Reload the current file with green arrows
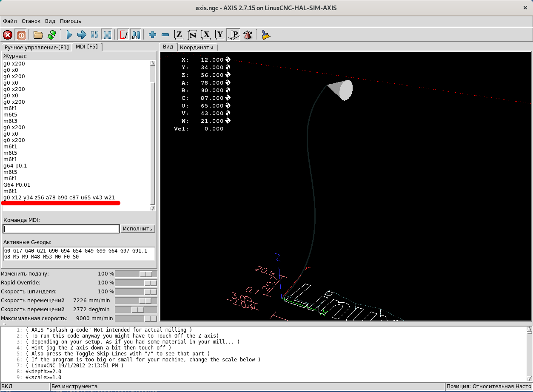This screenshot has width=533, height=392. (x=51, y=35)
